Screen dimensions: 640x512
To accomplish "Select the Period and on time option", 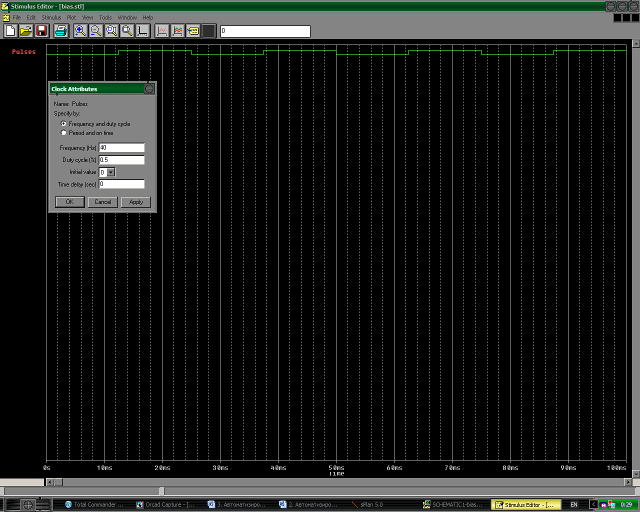I will pos(65,132).
